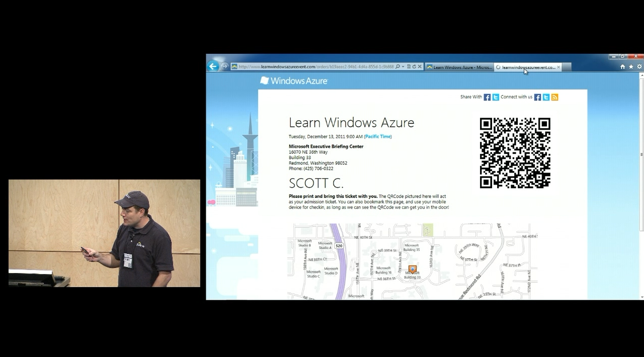Stop loading with the address bar X icon

tap(420, 67)
